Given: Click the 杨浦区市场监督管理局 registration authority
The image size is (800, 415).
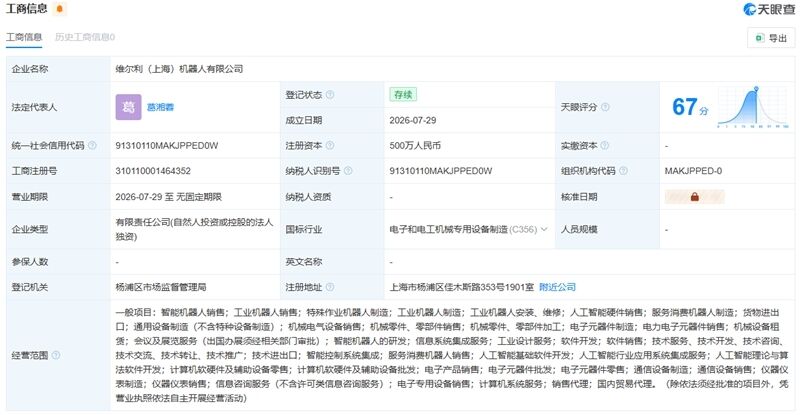Looking at the screenshot, I should coord(161,287).
